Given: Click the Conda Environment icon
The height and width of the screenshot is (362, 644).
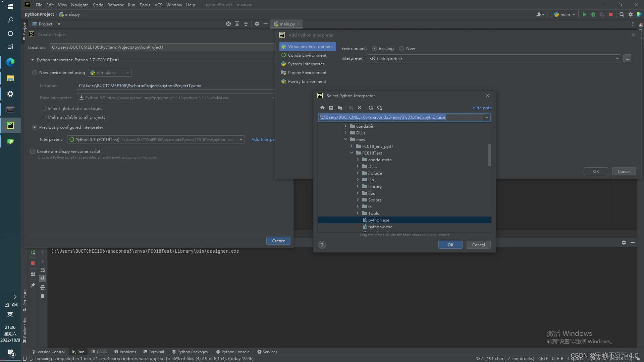Looking at the screenshot, I should 283,55.
